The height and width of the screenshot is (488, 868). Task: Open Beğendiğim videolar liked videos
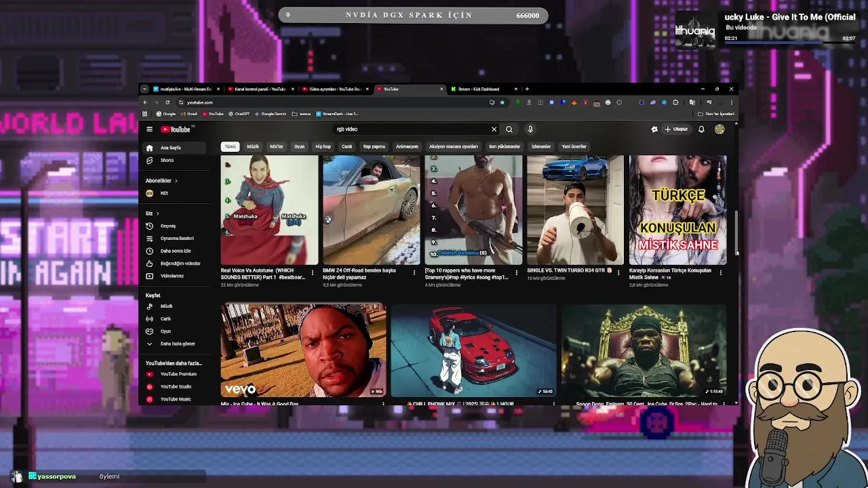pyautogui.click(x=173, y=263)
